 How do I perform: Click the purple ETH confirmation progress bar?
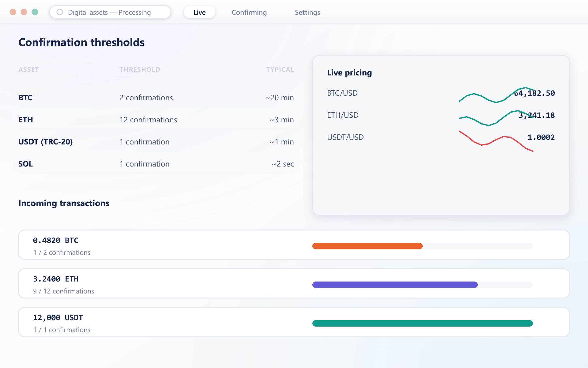pyautogui.click(x=395, y=285)
